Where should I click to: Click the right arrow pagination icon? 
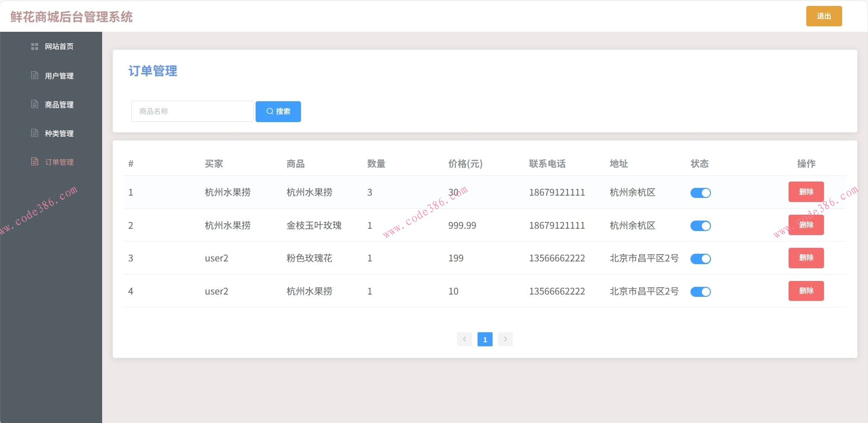[505, 339]
